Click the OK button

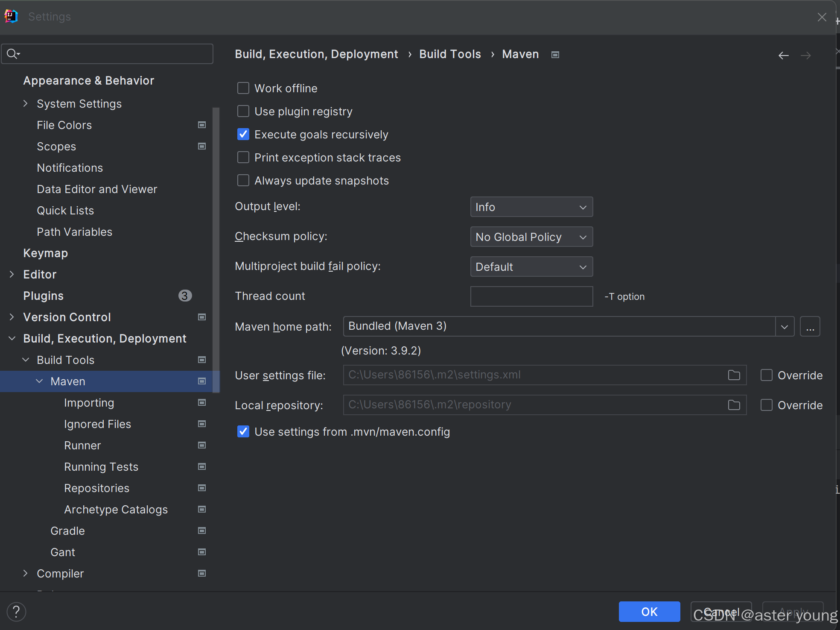[x=649, y=612]
